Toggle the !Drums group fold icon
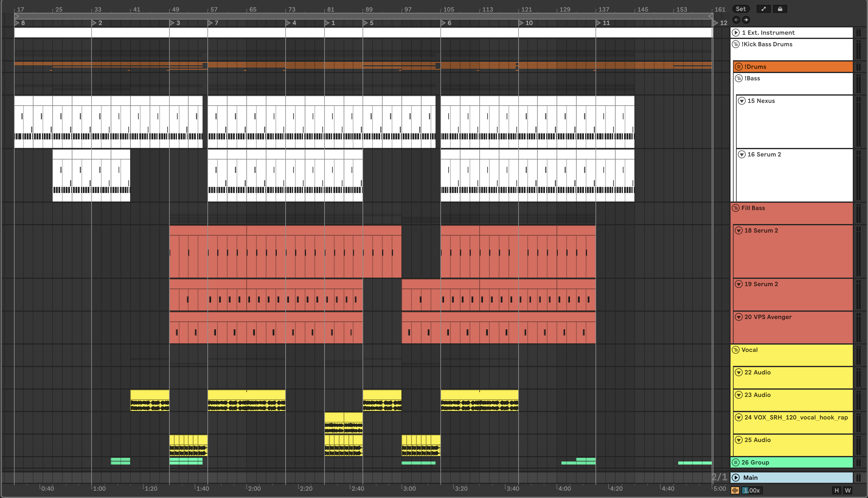The image size is (868, 498). pos(739,67)
